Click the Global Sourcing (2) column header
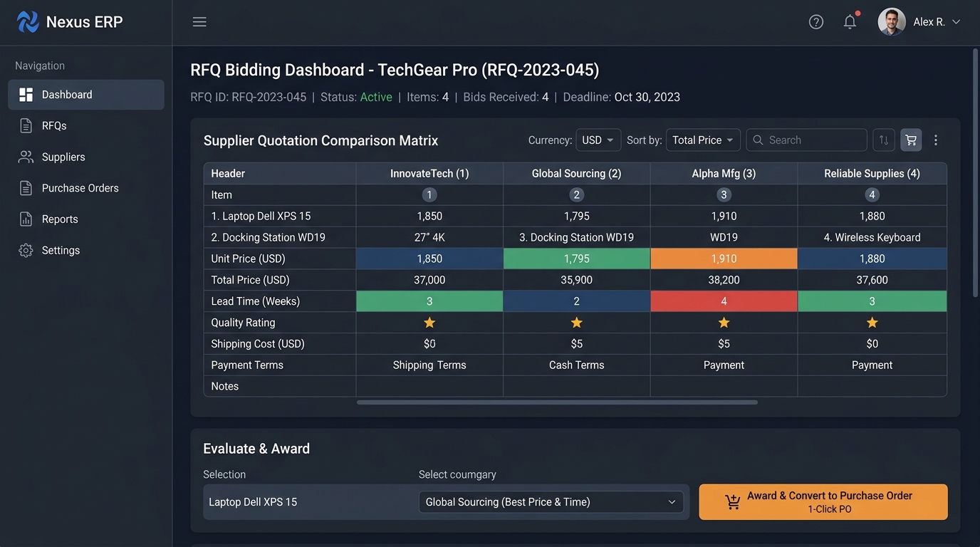The image size is (980, 547). tap(577, 174)
